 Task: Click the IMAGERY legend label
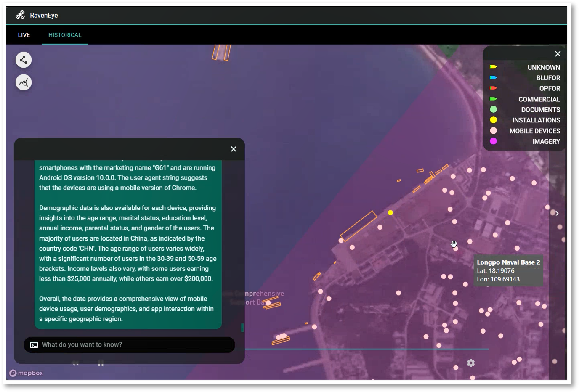pos(546,141)
